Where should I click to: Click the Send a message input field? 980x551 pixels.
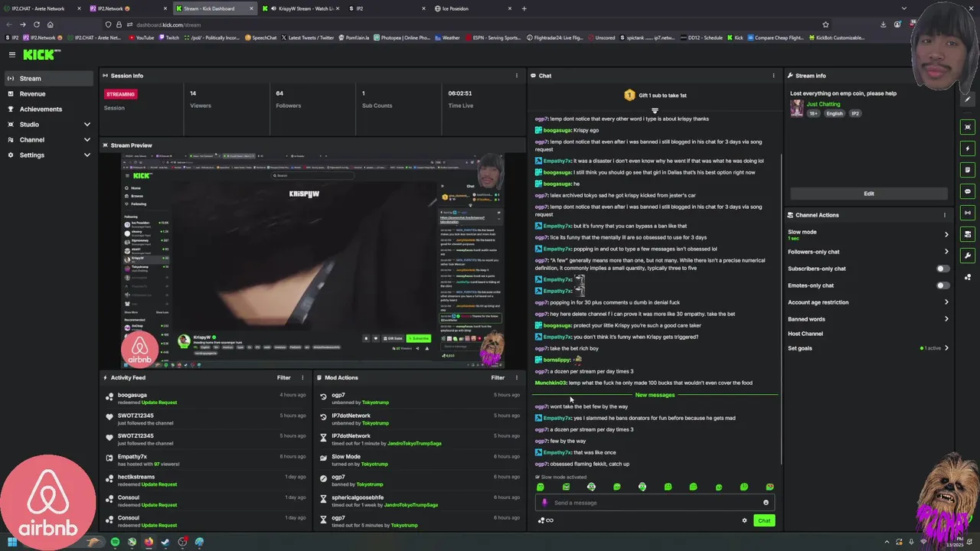(x=653, y=503)
